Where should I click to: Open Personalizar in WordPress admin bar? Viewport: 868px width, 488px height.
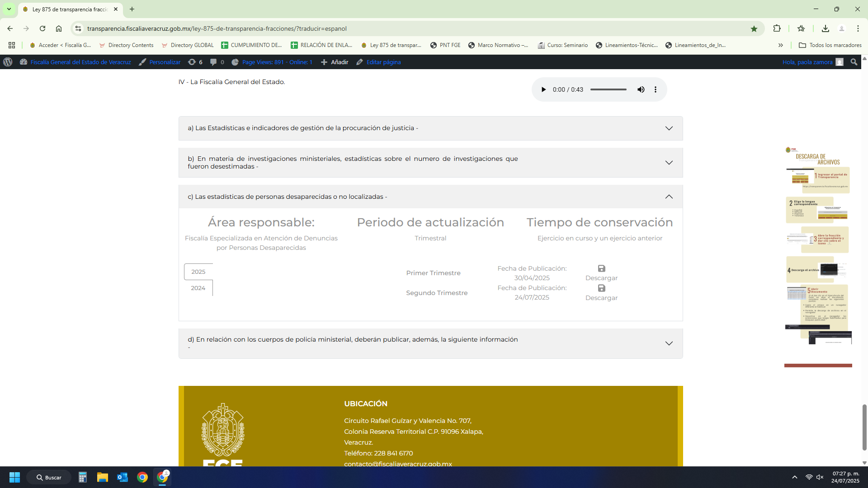point(165,62)
